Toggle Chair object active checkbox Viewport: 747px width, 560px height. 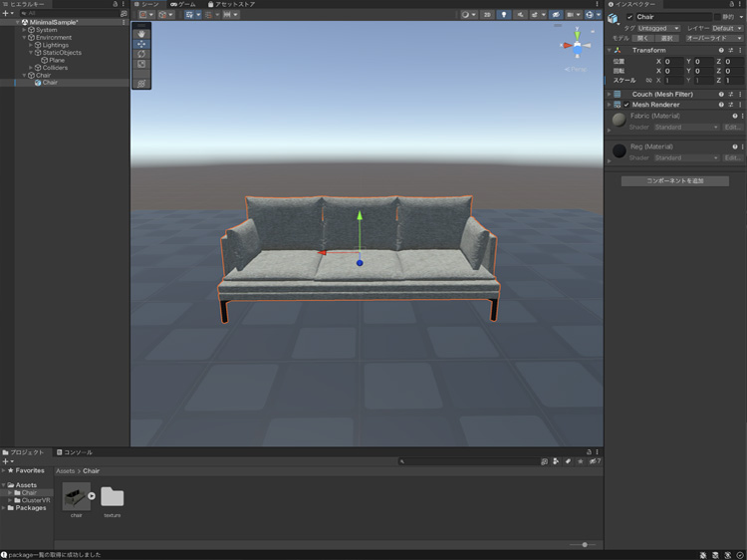click(x=628, y=17)
